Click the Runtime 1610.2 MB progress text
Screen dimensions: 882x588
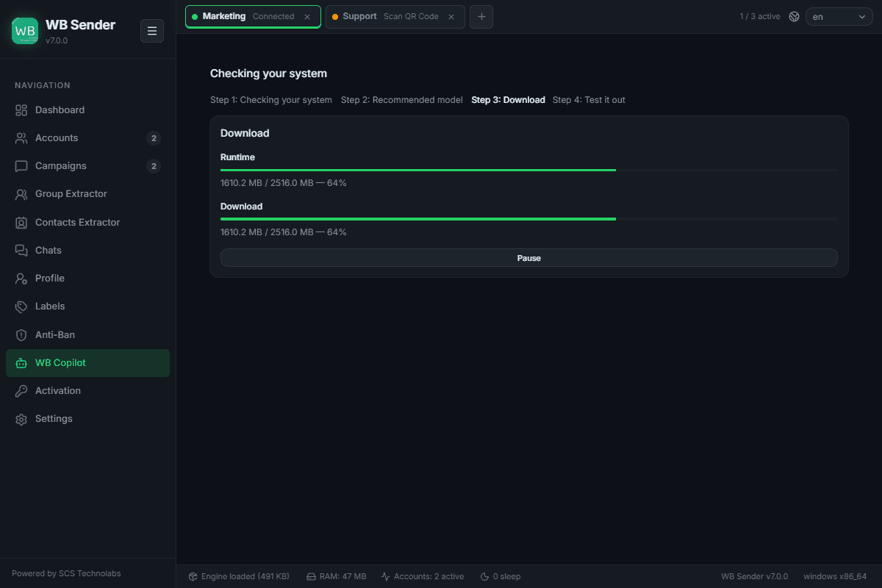284,183
